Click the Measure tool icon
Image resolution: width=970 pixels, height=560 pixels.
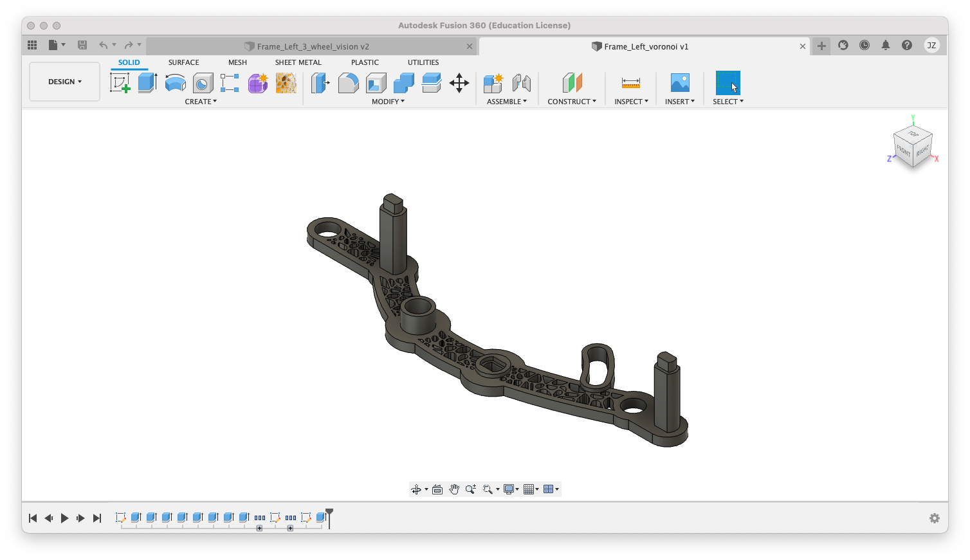coord(631,83)
